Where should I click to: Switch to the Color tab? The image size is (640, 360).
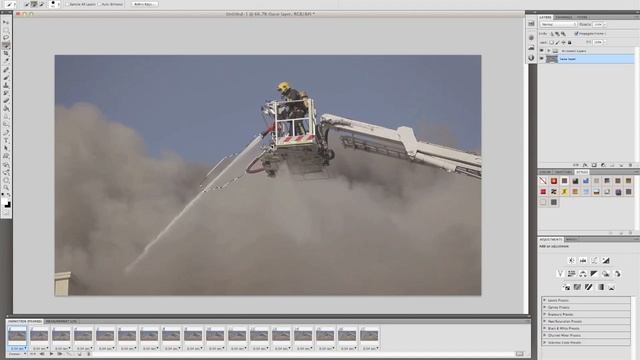point(545,172)
